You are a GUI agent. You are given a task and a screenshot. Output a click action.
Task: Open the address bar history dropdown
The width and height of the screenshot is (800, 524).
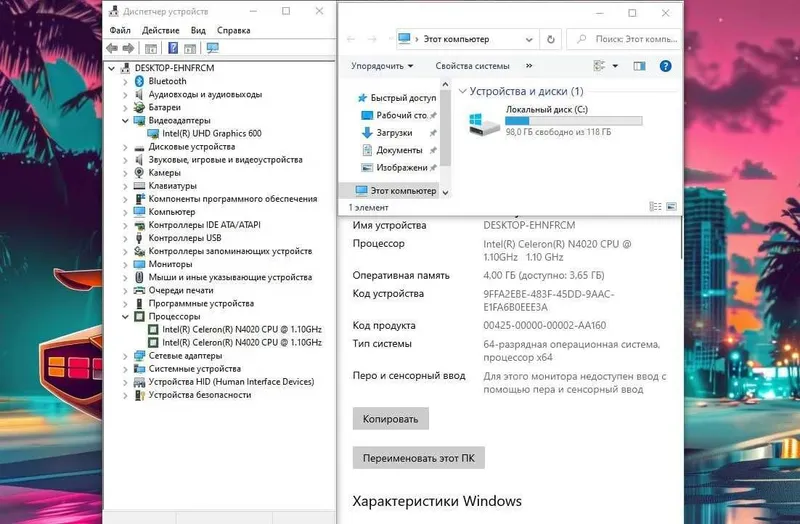coord(529,39)
